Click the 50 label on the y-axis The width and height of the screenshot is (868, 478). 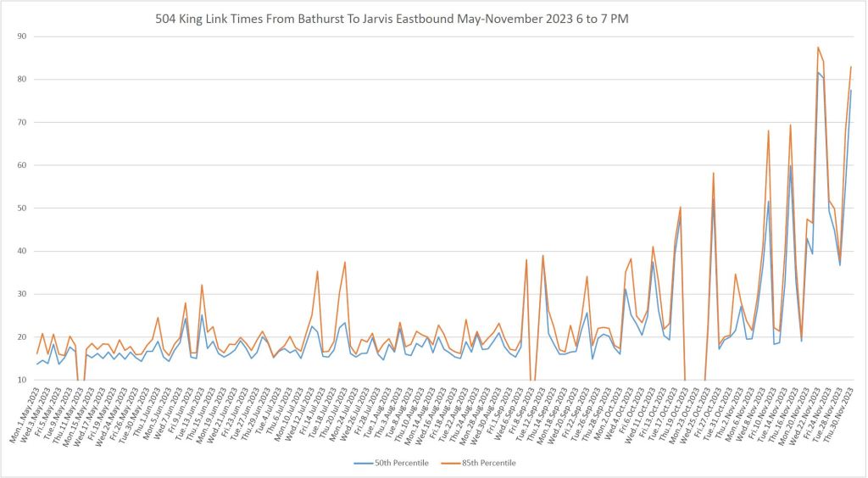click(x=20, y=208)
